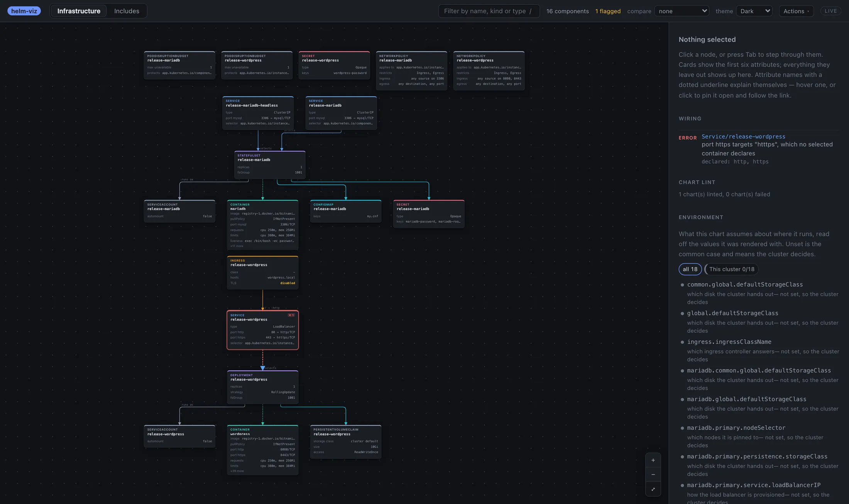Open the Actions menu
The width and height of the screenshot is (849, 504).
[796, 11]
